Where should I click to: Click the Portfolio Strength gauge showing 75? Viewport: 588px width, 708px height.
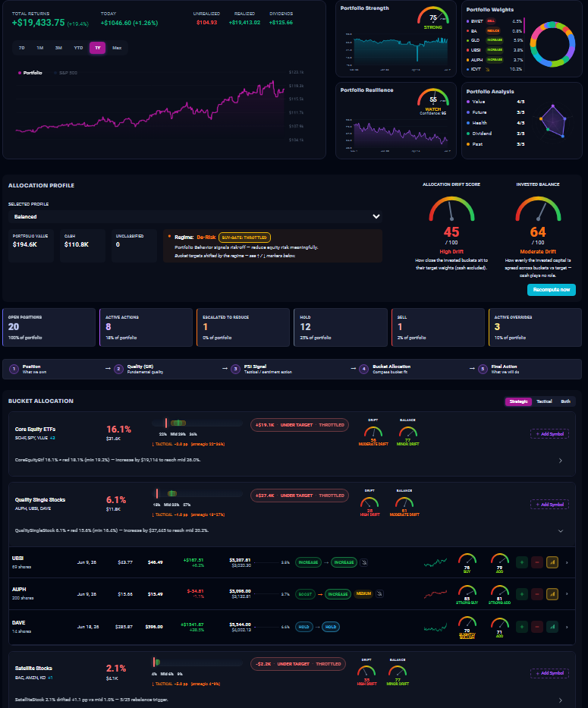click(x=432, y=17)
